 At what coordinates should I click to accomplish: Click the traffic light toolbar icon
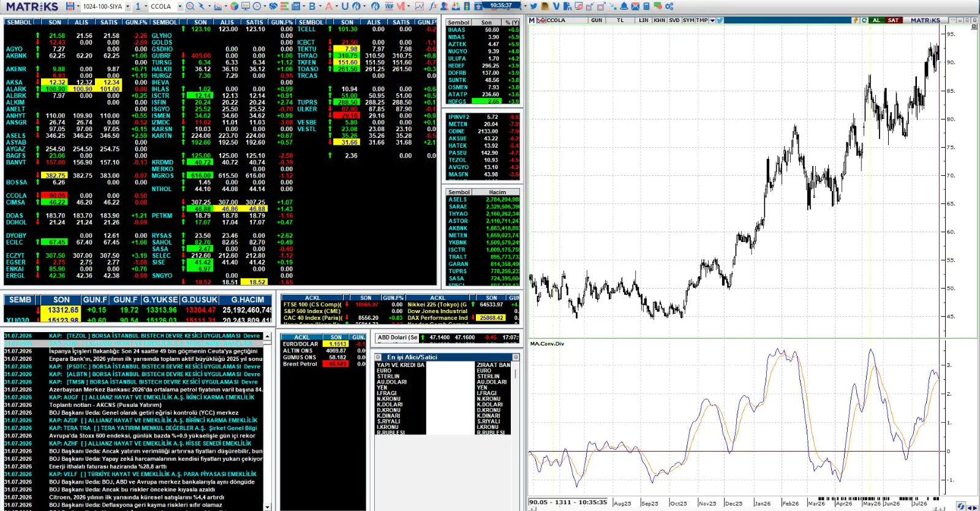(467, 6)
